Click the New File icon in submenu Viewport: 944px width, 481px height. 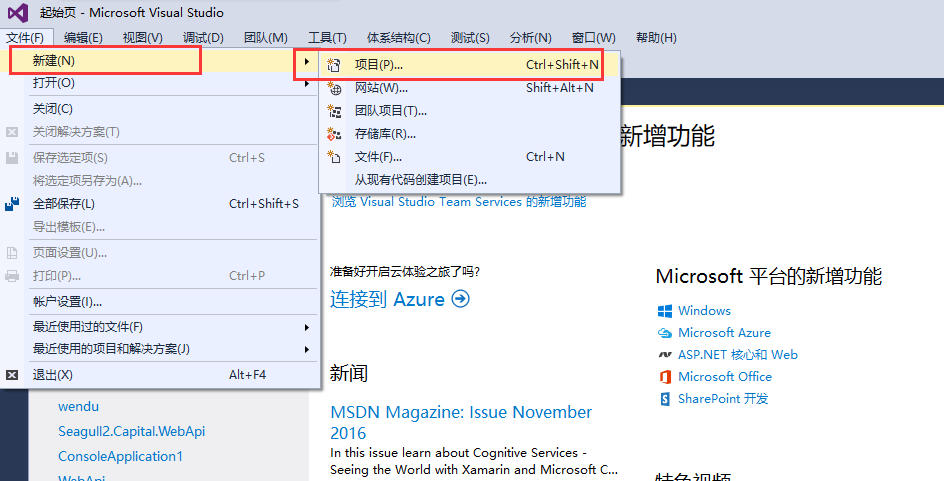(334, 157)
